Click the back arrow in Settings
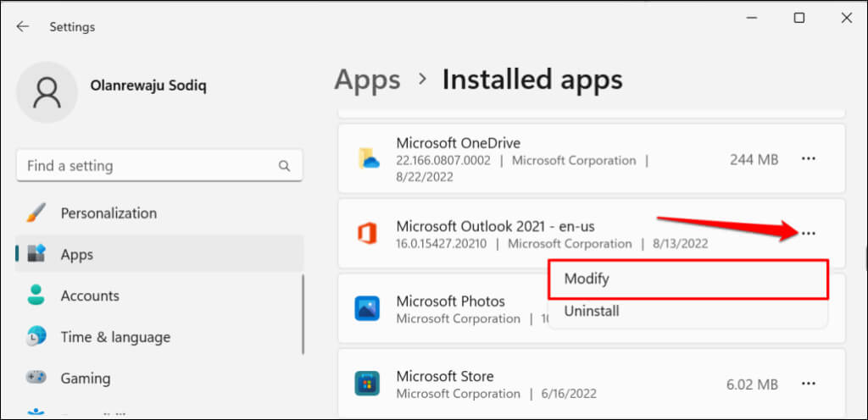 23,26
